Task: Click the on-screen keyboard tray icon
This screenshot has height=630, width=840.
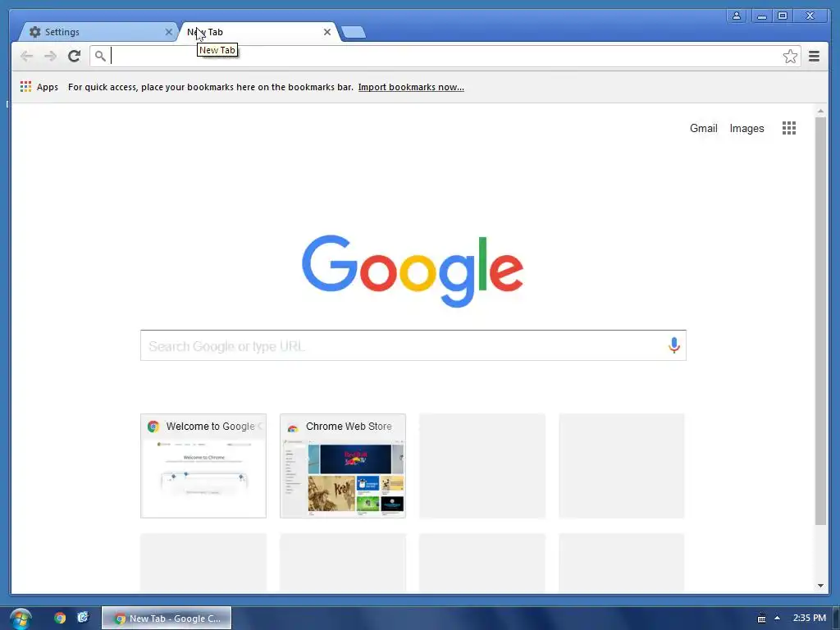Action: click(761, 619)
